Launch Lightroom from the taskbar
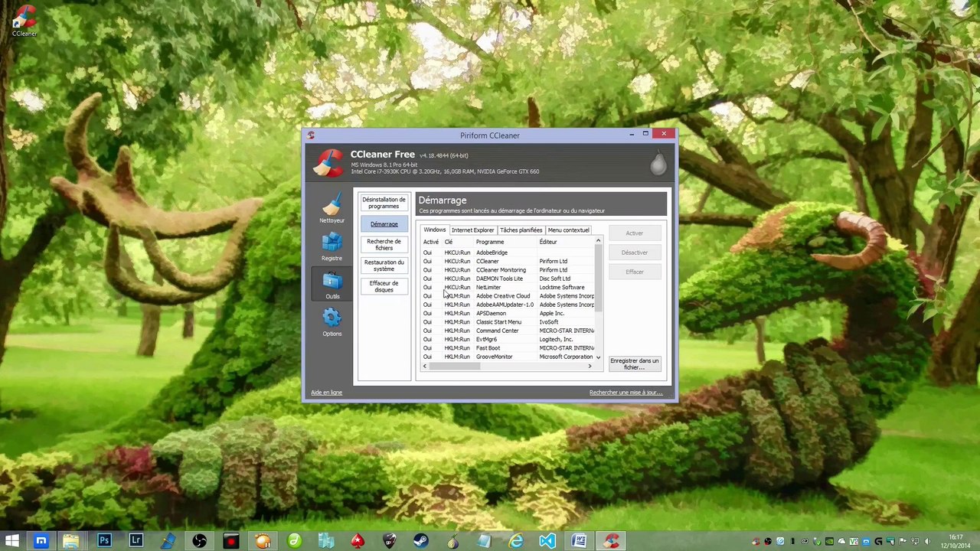The width and height of the screenshot is (980, 551). [136, 542]
